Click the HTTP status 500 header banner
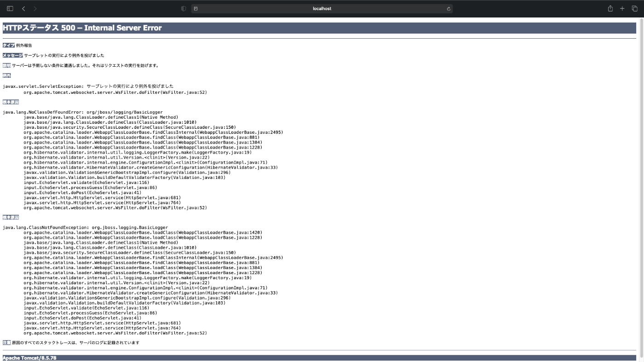644x362 pixels. pyautogui.click(x=82, y=28)
